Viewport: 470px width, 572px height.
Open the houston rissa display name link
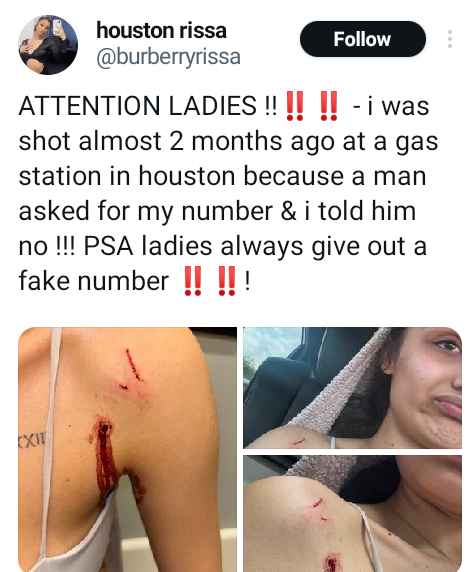[x=161, y=30]
